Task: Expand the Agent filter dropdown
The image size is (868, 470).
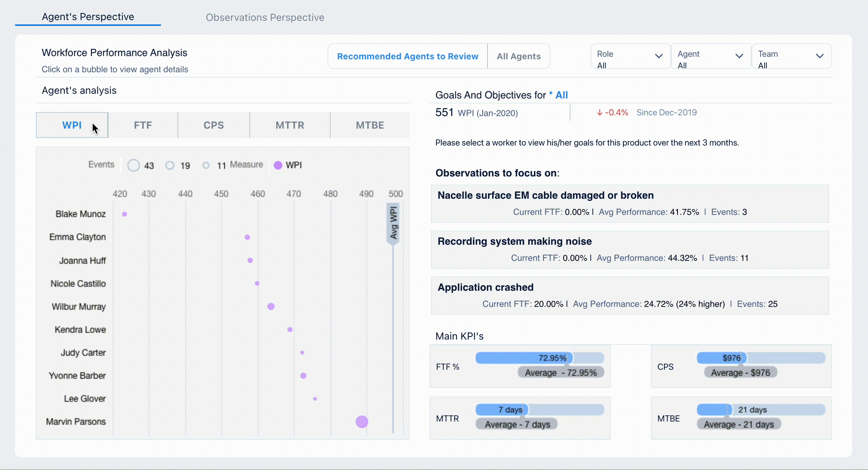Action: coord(711,56)
